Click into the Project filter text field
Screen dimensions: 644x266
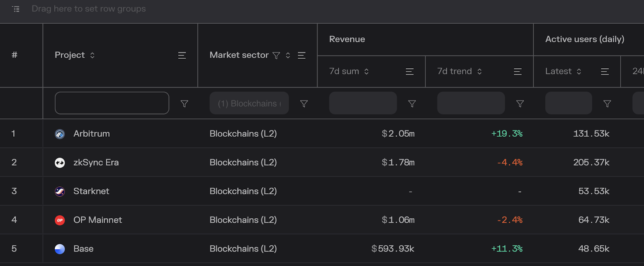pos(112,103)
